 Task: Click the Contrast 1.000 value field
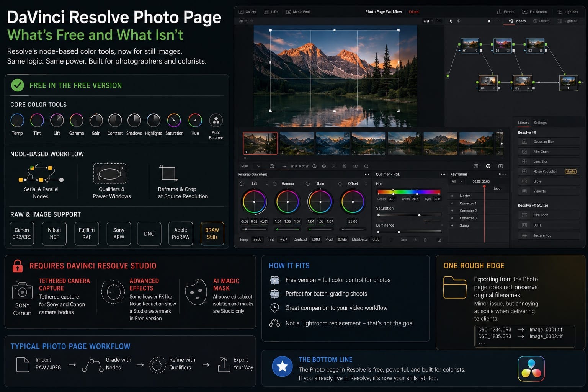point(315,240)
